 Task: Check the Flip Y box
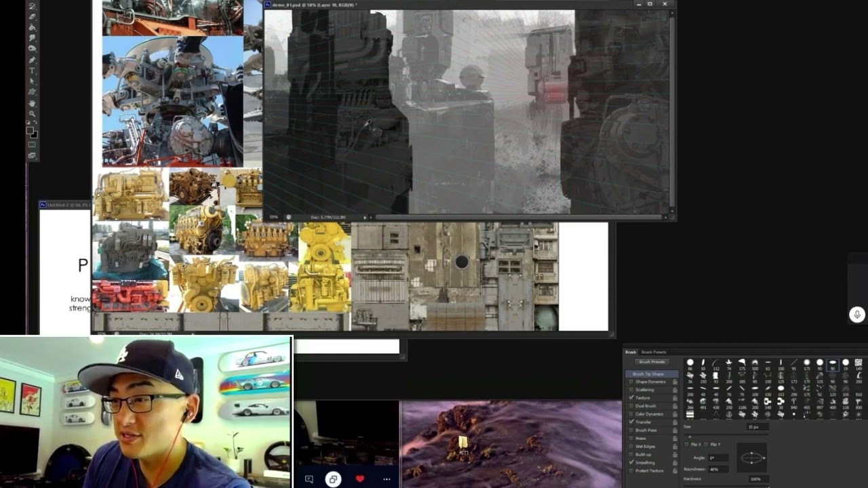[706, 445]
